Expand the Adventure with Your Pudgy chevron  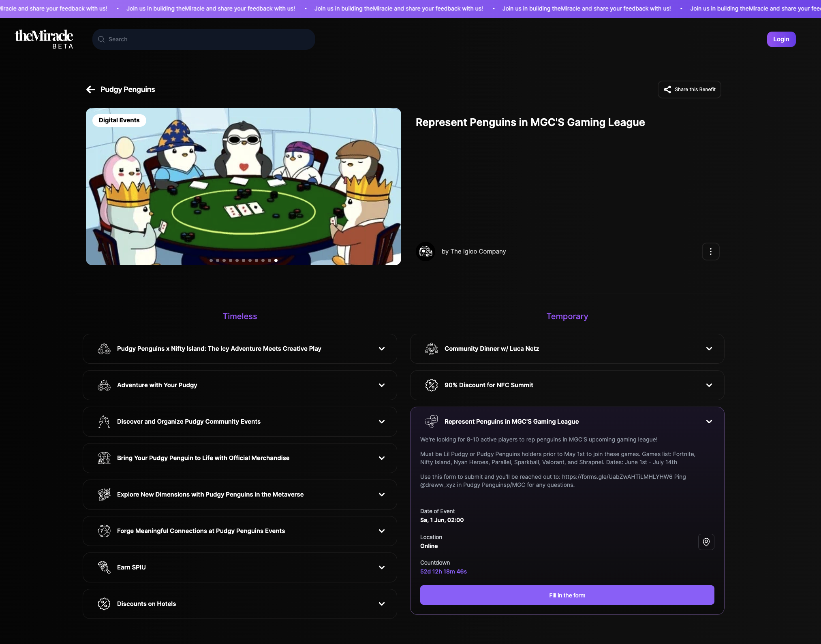(x=382, y=385)
